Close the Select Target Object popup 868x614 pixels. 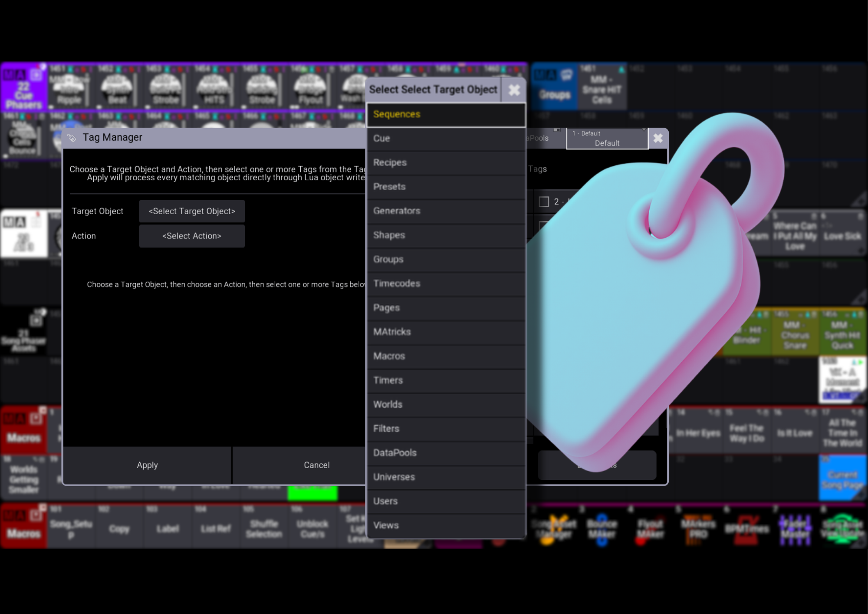pyautogui.click(x=514, y=90)
